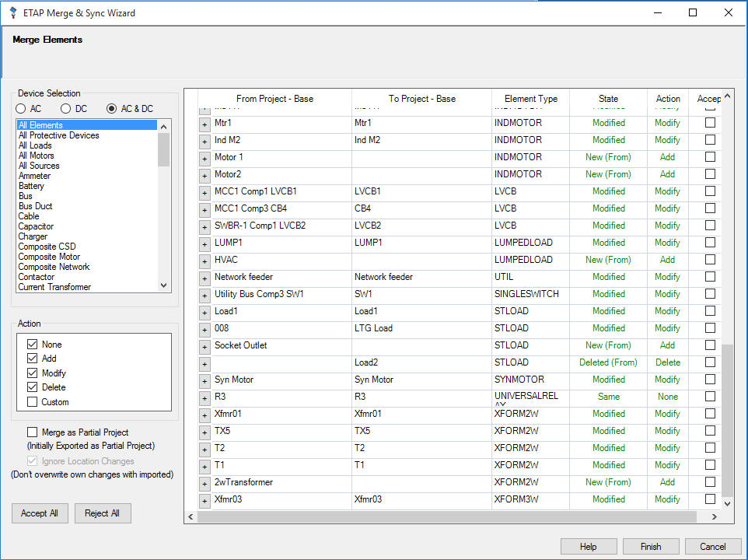Select the LTG Load cell
Screen dimensions: 748x560
421,328
